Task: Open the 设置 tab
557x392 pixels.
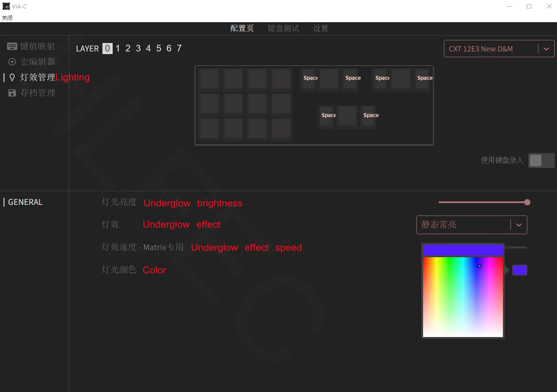Action: pos(321,28)
